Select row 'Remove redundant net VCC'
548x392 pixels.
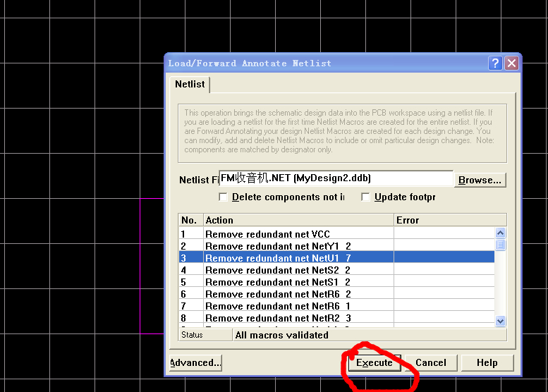(x=336, y=234)
